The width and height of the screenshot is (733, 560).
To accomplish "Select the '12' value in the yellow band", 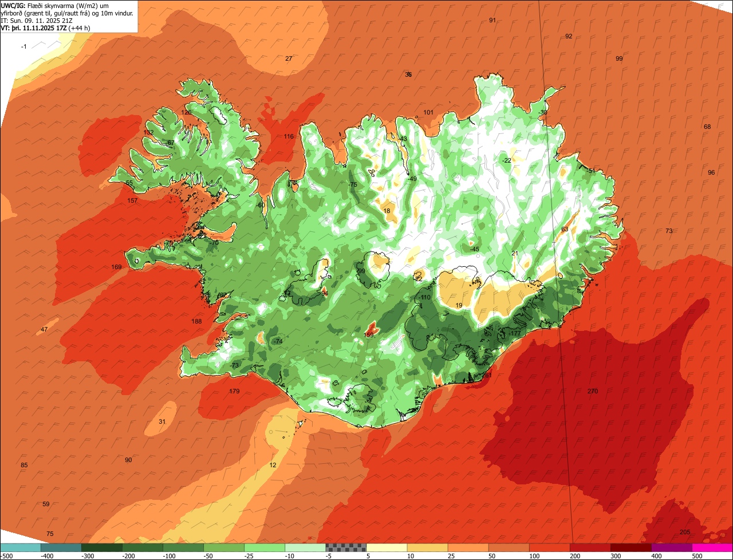I will (x=273, y=465).
